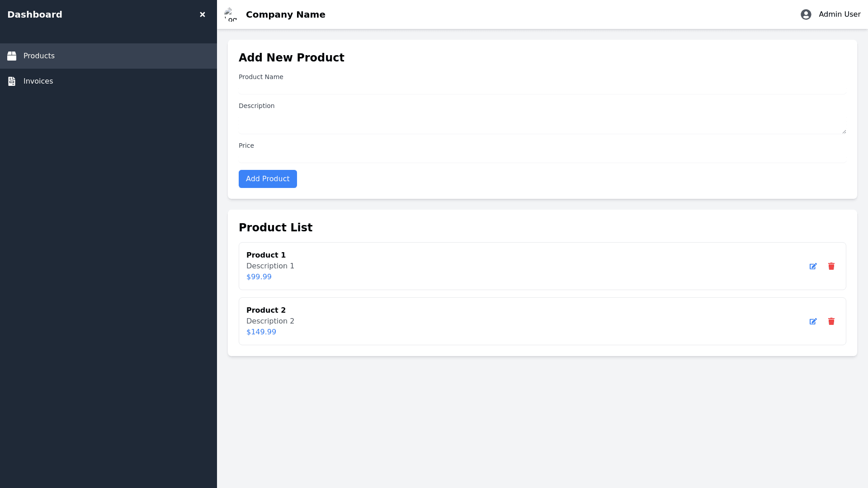The height and width of the screenshot is (488, 868).
Task: Click the trash icon for Product 2
Action: (831, 321)
